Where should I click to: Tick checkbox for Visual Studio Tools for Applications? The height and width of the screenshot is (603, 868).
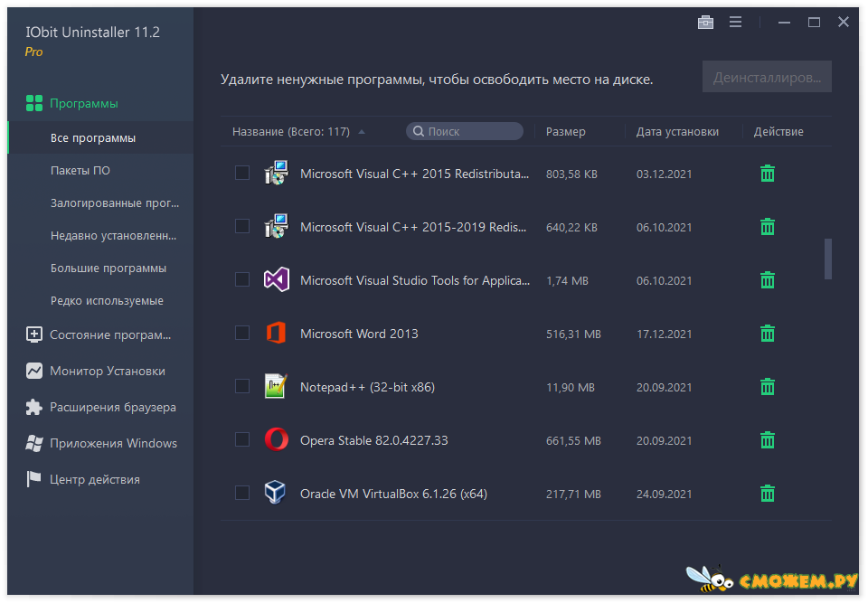point(242,279)
